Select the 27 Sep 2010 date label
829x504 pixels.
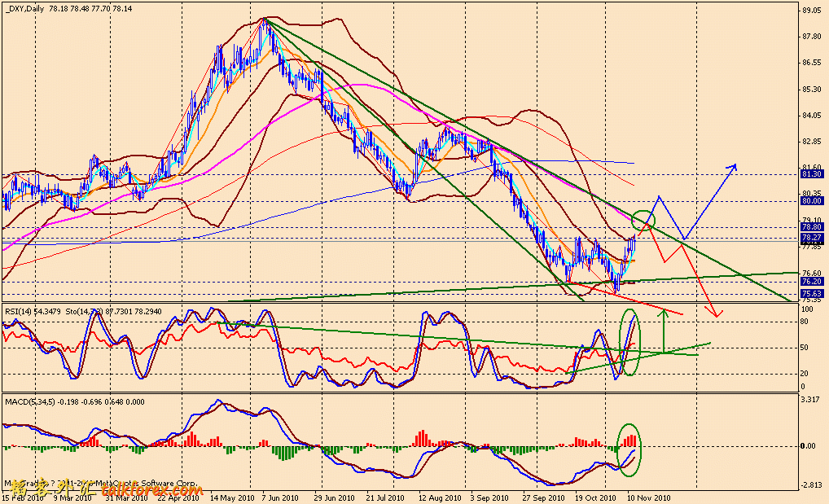tap(543, 498)
